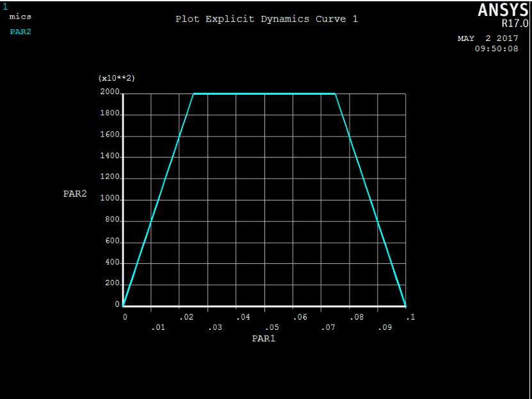Click the y-axis value 1000
The width and height of the screenshot is (532, 399).
coord(110,199)
